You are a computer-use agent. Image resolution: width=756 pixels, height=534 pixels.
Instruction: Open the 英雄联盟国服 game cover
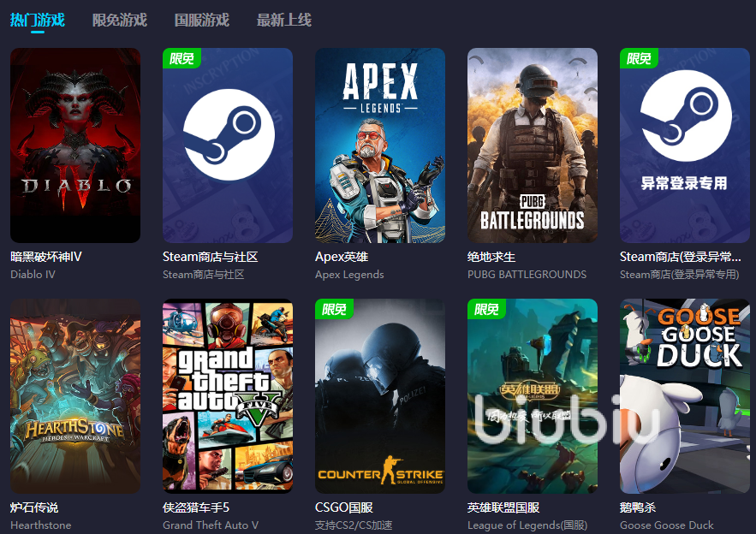tap(533, 395)
